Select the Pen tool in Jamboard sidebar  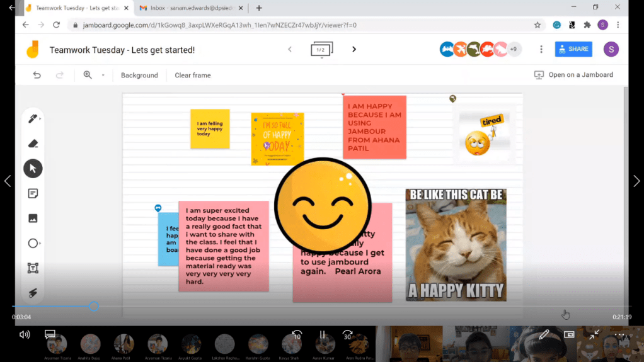32,118
